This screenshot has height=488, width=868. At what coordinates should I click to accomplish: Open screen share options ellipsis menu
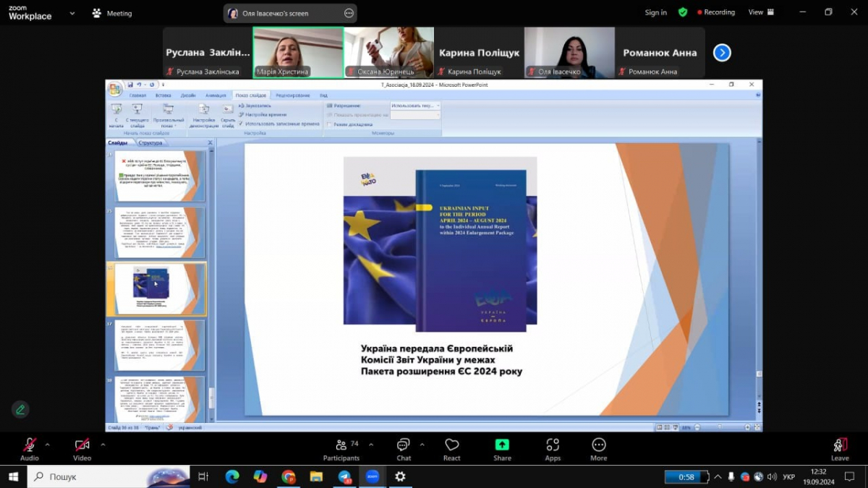pyautogui.click(x=349, y=13)
